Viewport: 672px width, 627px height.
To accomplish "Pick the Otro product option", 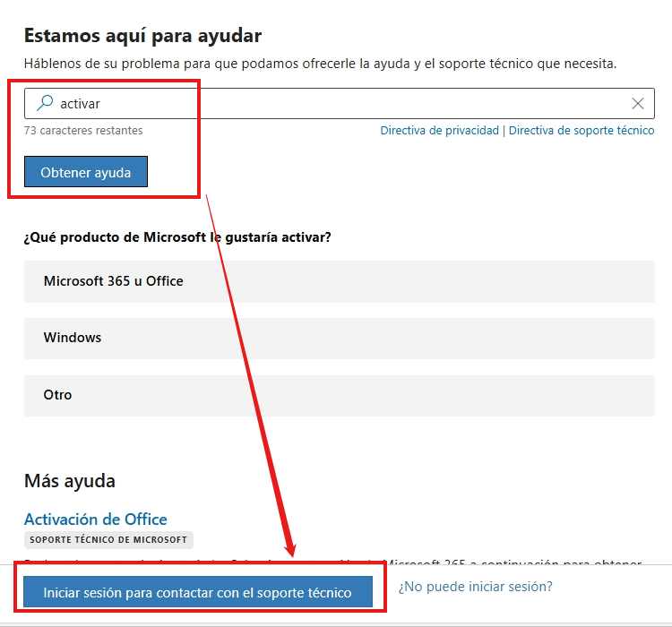I will [340, 396].
